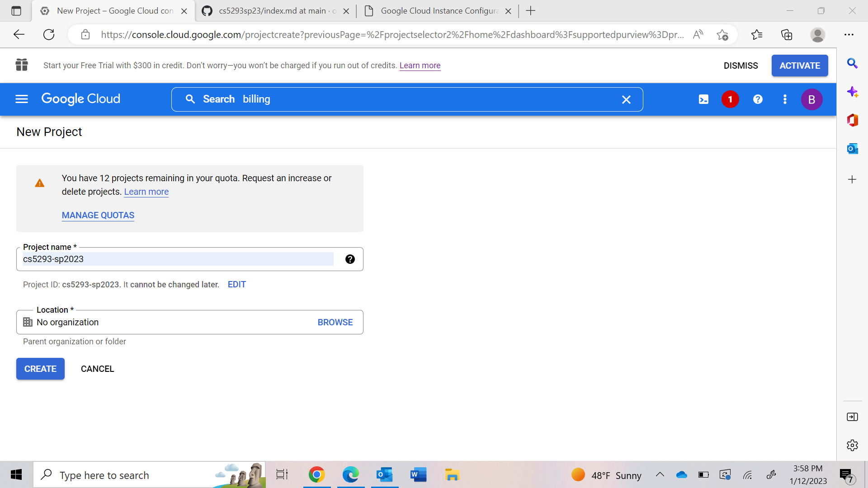This screenshot has height=488, width=868.
Task: Click the Project name help tooltip icon
Action: [350, 259]
